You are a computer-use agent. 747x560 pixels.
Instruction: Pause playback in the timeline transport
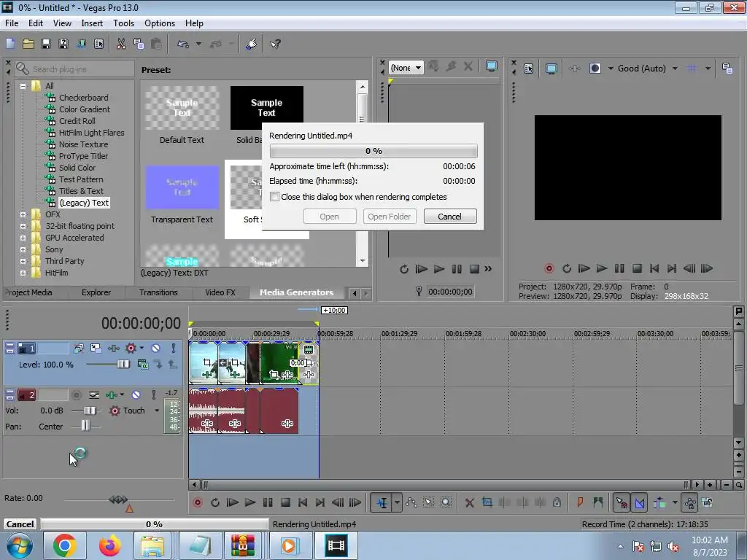[268, 502]
